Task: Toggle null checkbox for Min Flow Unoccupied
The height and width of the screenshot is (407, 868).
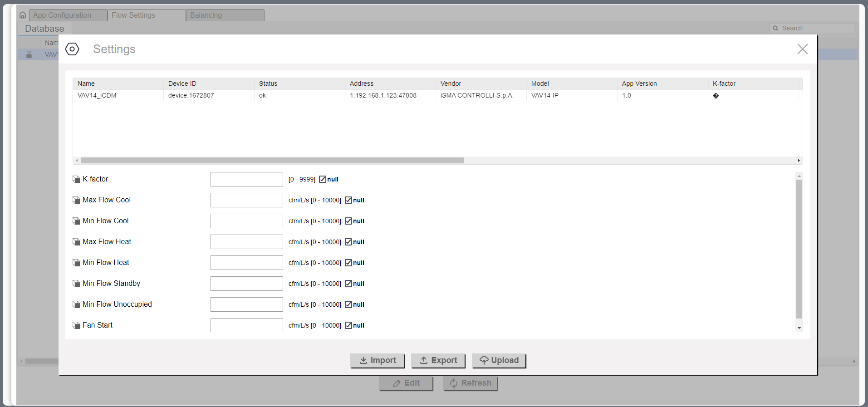Action: tap(348, 304)
